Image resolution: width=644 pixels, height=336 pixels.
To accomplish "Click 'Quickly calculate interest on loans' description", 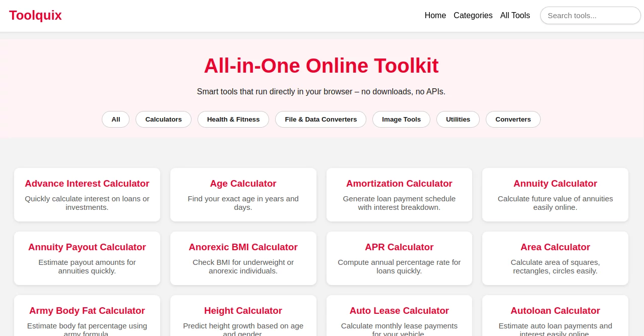I will (87, 203).
